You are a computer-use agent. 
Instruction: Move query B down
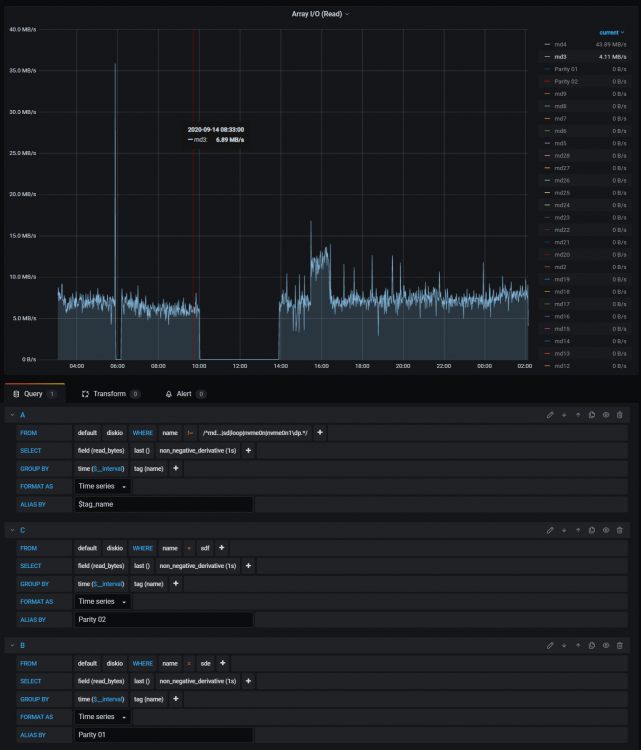tap(564, 645)
